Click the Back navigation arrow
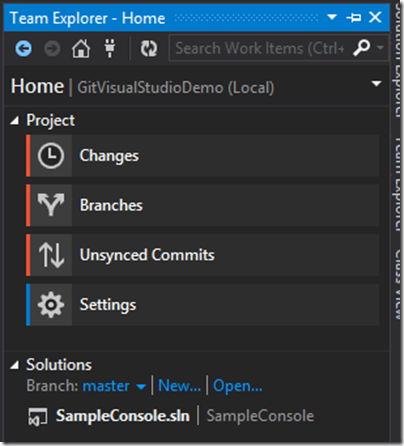 point(23,49)
